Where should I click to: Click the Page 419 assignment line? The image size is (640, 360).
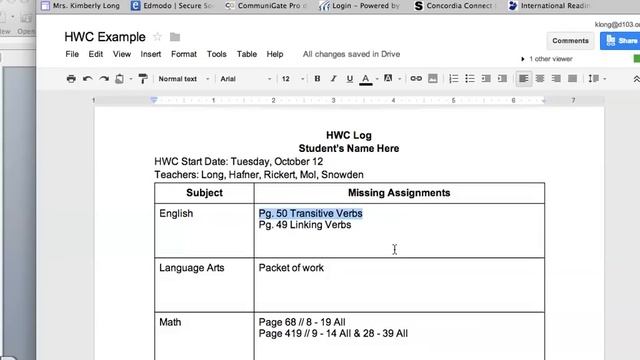point(333,333)
